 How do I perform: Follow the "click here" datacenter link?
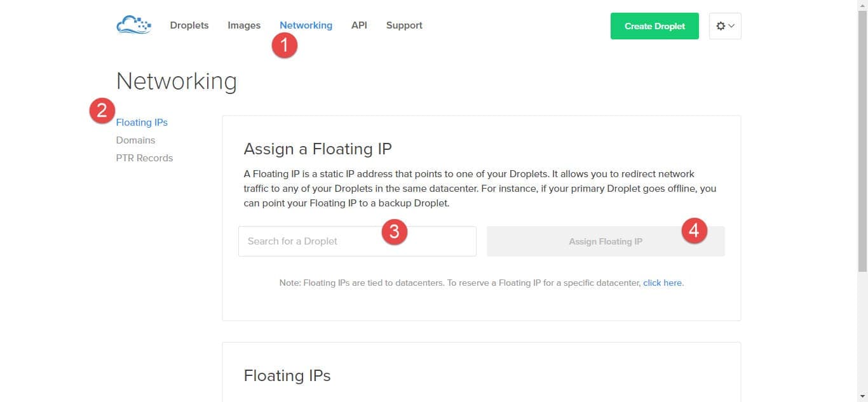(662, 283)
